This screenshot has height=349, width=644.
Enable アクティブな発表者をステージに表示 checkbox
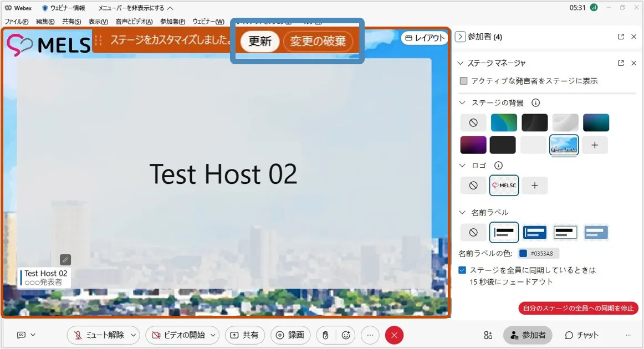(464, 81)
